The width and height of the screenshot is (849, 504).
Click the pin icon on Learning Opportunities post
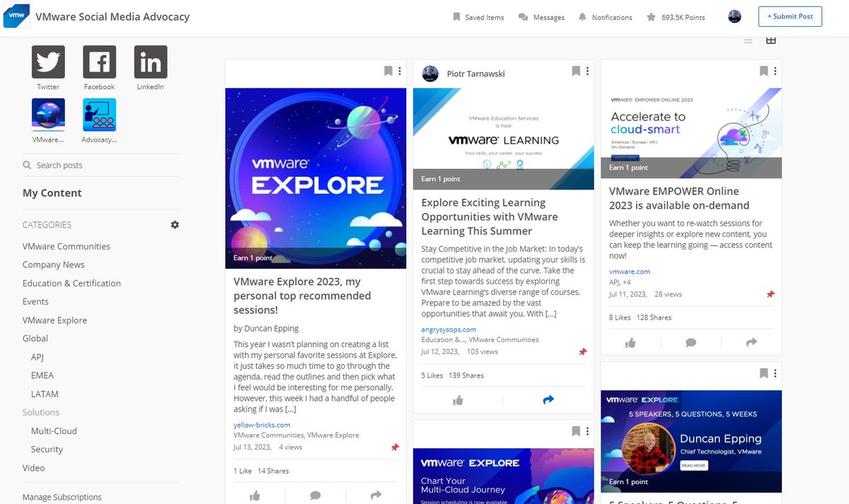(x=583, y=351)
